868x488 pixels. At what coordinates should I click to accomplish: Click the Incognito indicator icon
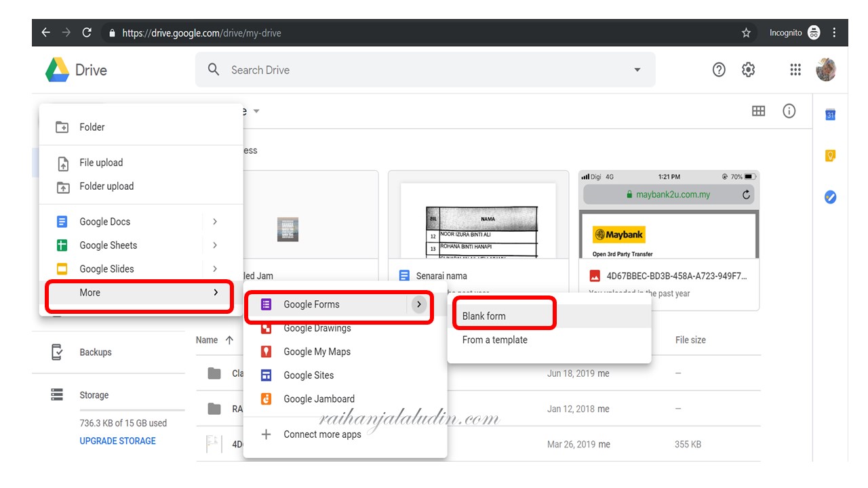pyautogui.click(x=814, y=33)
